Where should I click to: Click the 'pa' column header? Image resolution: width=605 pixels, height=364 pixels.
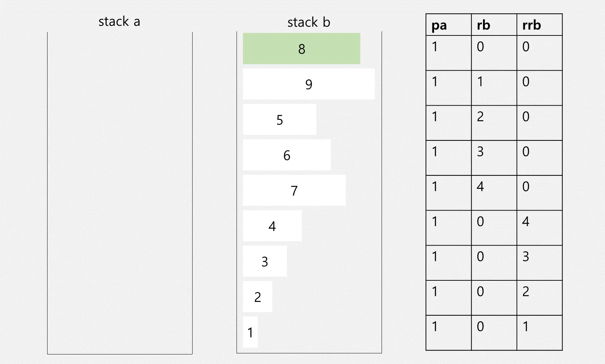448,25
